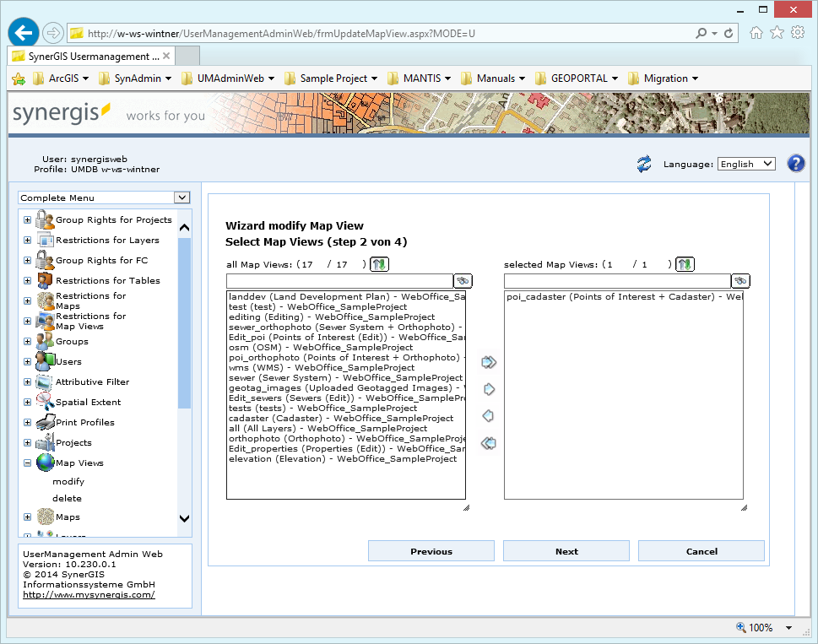Click the search binoculars for selected Map Views
Image resolution: width=818 pixels, height=644 pixels.
pos(739,280)
